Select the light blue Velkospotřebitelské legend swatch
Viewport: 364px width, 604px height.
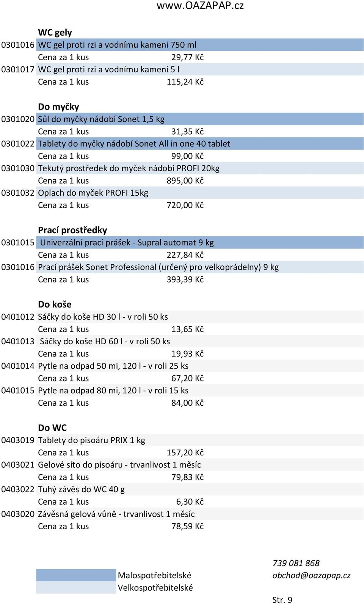[x=76, y=587]
